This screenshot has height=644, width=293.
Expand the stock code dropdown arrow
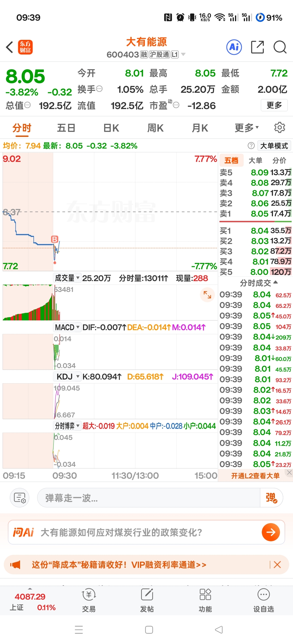(183, 54)
